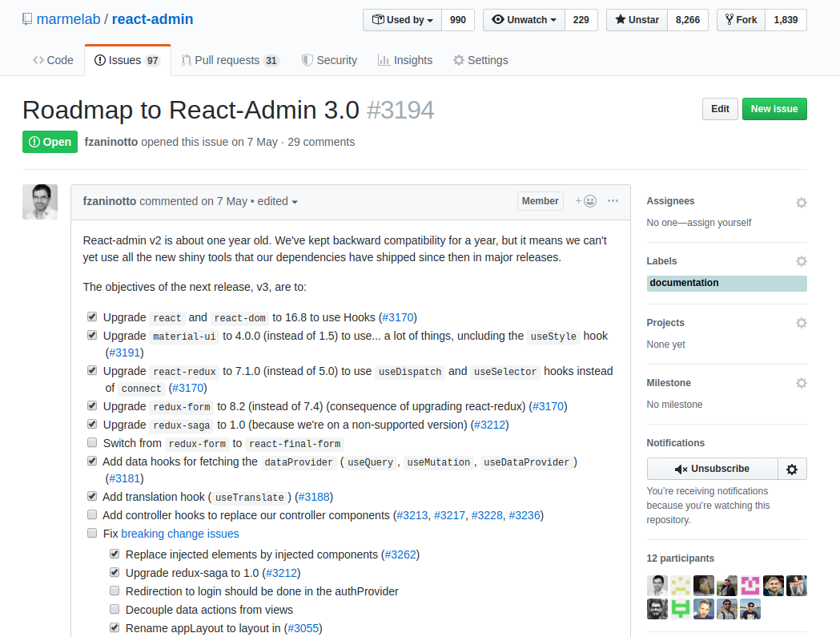Open the Projects gear icon
Screen dimensions: 840x637
[801, 323]
